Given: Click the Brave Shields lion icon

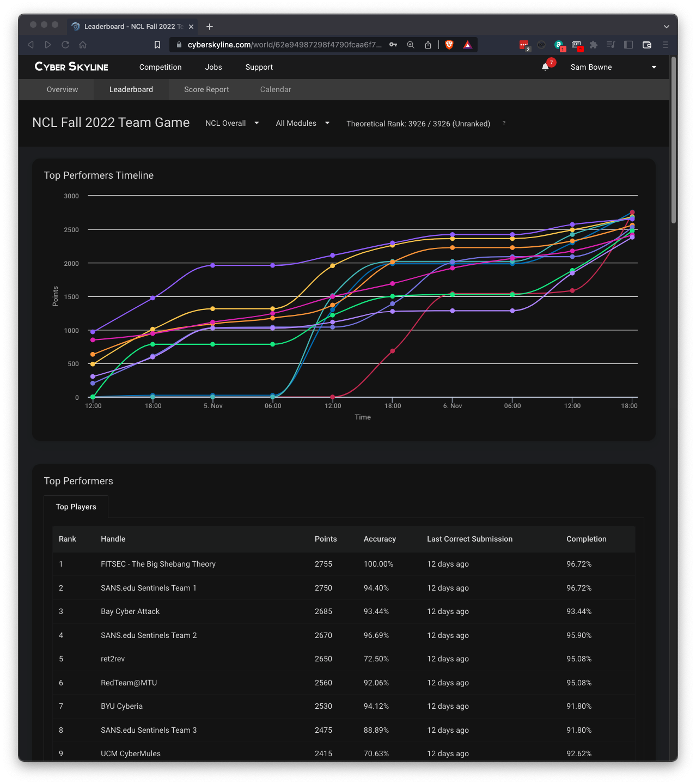Looking at the screenshot, I should [x=449, y=45].
